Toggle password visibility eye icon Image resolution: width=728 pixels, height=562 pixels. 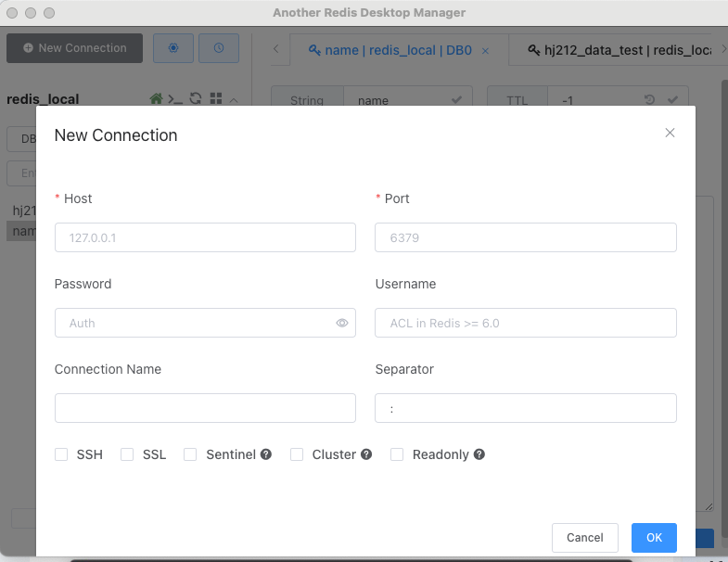(342, 323)
